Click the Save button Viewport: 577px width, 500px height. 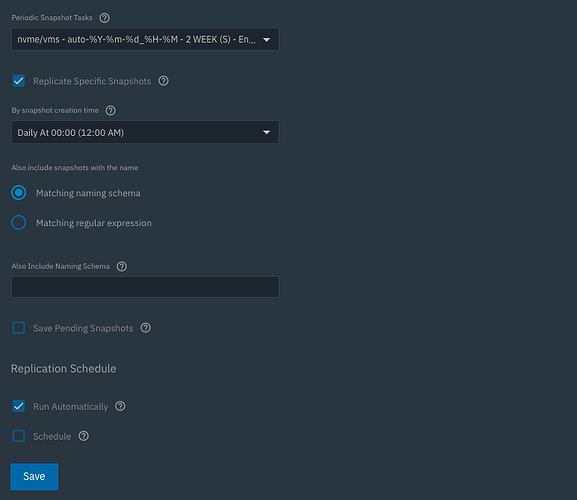pos(34,476)
